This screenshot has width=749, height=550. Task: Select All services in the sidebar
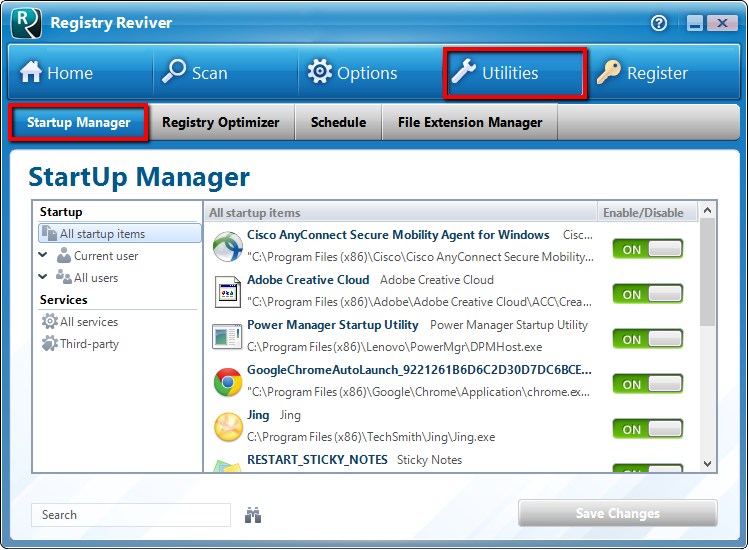(88, 322)
